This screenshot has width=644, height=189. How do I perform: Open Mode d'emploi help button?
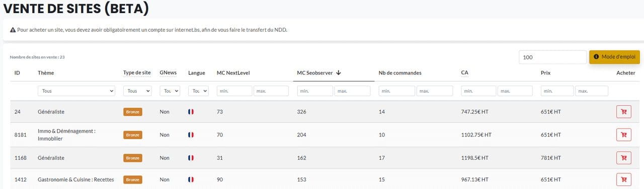click(x=614, y=57)
